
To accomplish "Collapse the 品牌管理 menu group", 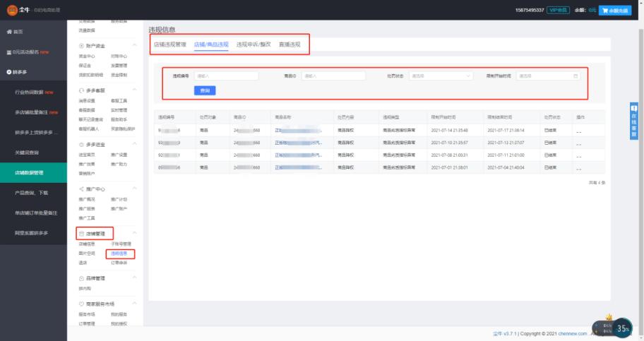I will pyautogui.click(x=135, y=278).
